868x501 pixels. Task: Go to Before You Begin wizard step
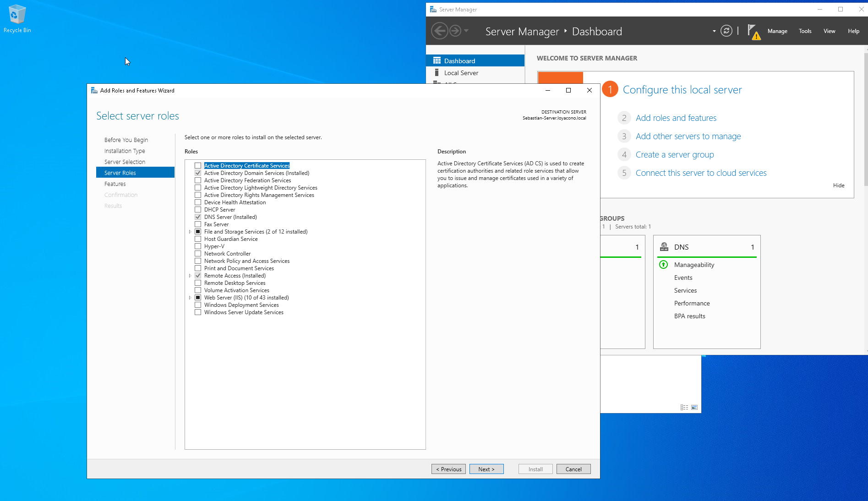click(126, 140)
